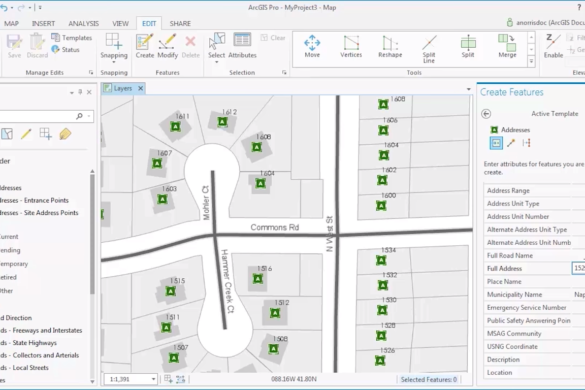
Task: Open the ANALYSIS ribbon tab
Action: pyautogui.click(x=84, y=24)
